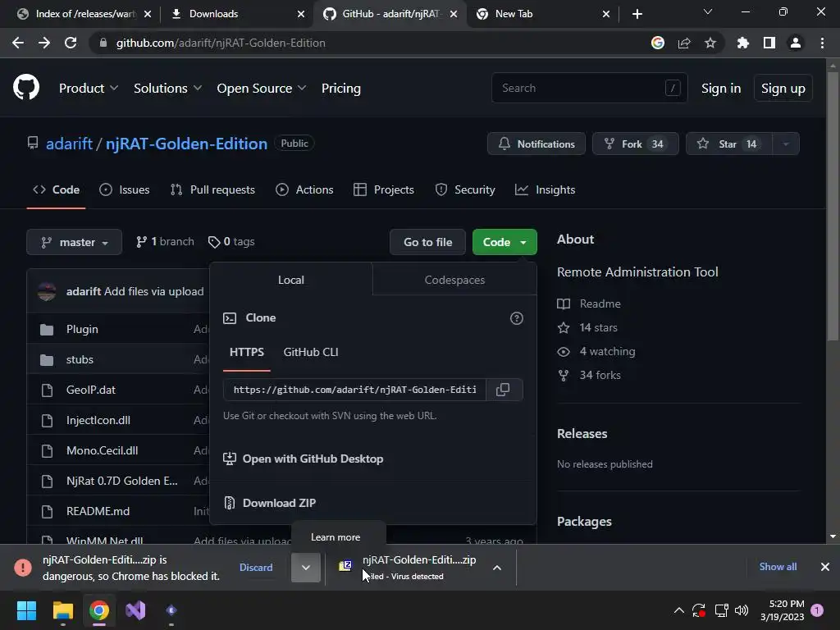Screen dimensions: 840x630
Task: Click the share page icon in address bar
Action: pos(684,43)
